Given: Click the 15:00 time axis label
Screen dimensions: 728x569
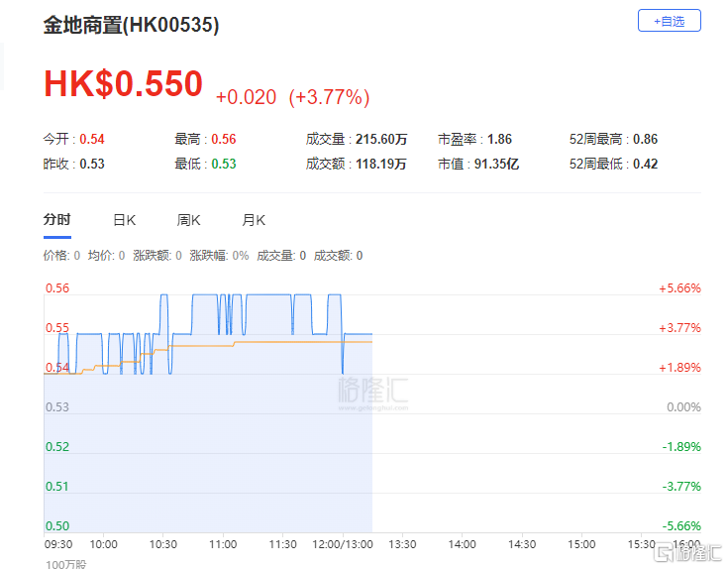Looking at the screenshot, I should click(581, 544).
